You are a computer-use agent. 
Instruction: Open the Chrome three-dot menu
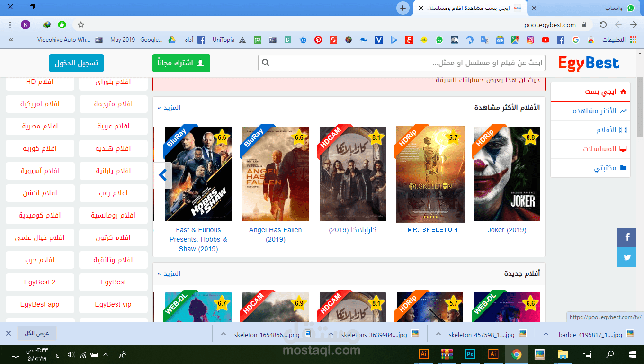point(10,25)
